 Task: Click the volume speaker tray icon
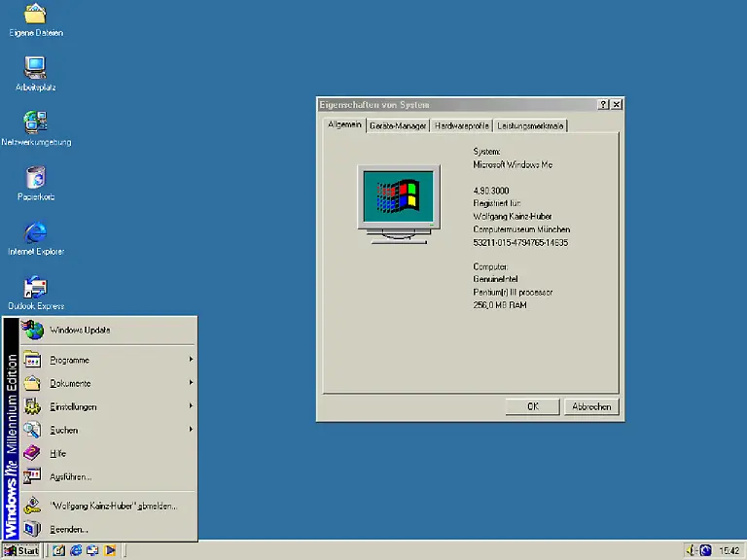[x=692, y=550]
